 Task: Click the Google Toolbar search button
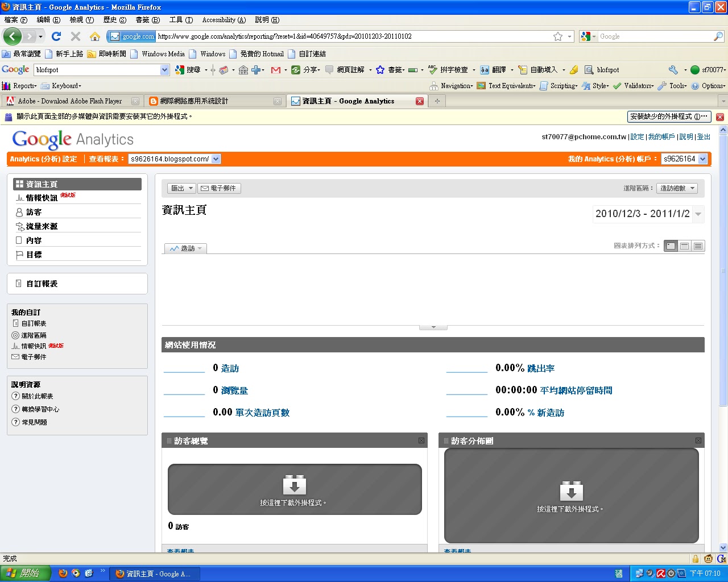tap(189, 70)
